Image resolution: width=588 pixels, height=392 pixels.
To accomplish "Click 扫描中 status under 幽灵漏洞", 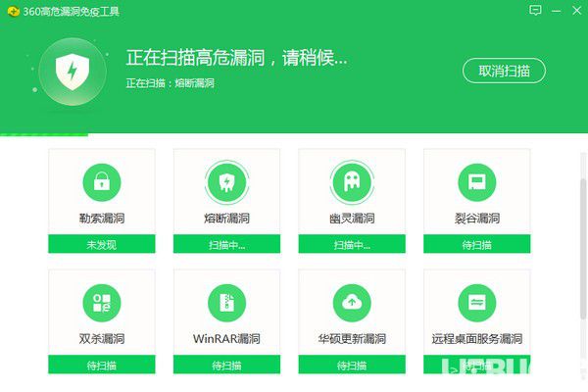I will click(352, 244).
